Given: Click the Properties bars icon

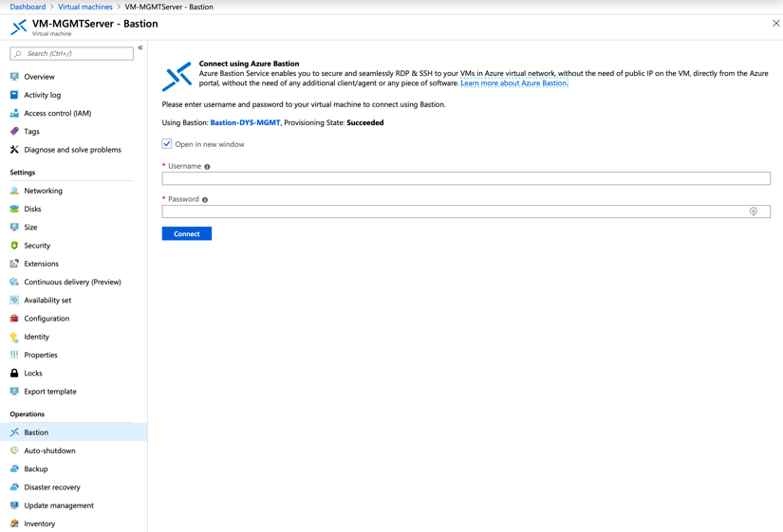Looking at the screenshot, I should point(14,355).
